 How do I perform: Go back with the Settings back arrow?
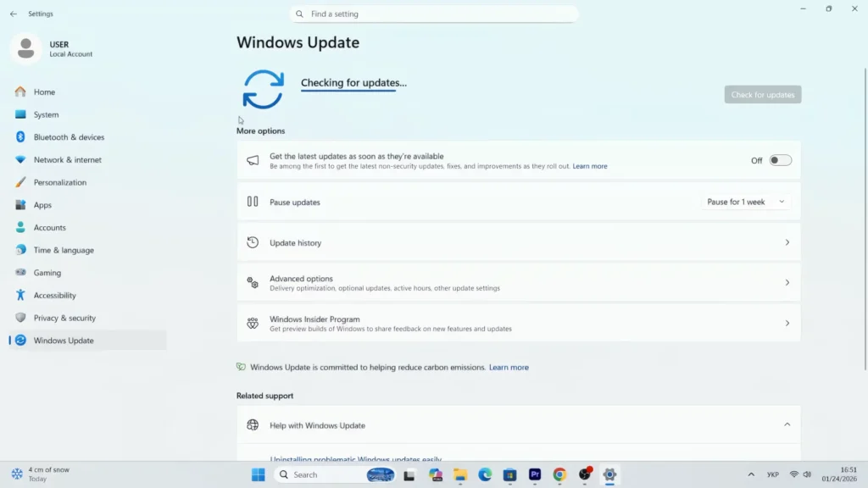click(x=14, y=14)
